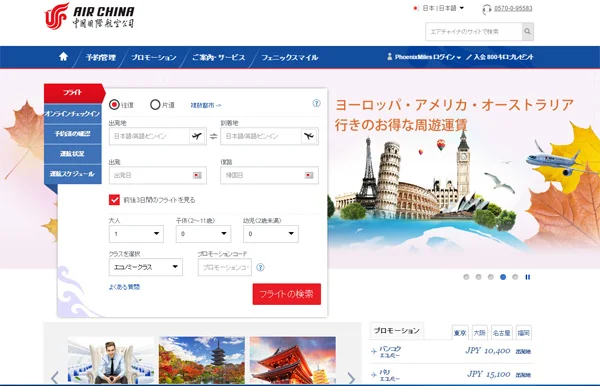Image resolution: width=600 pixels, height=386 pixels.
Task: Go to second banner slide dot
Action: click(478, 277)
